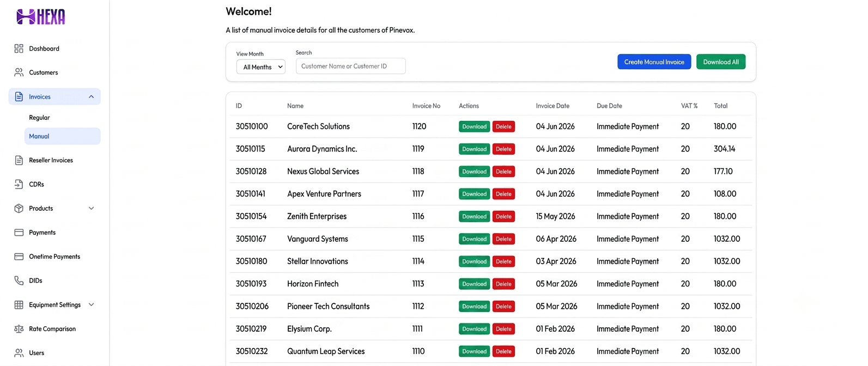Click date 15 May 2026
Image resolution: width=868 pixels, height=366 pixels.
point(555,216)
